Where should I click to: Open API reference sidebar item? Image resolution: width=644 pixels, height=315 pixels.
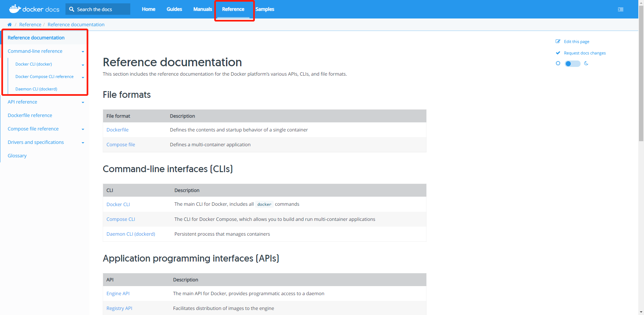(22, 102)
